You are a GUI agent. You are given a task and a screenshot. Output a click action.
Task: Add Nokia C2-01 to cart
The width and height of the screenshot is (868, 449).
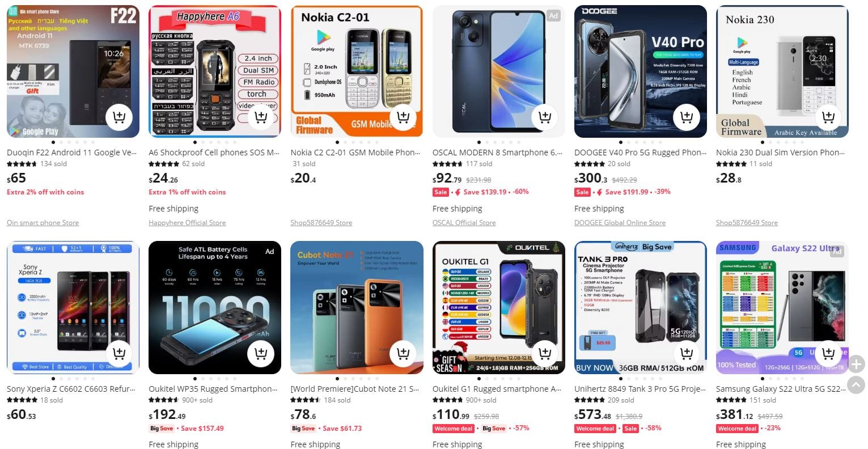(x=403, y=117)
